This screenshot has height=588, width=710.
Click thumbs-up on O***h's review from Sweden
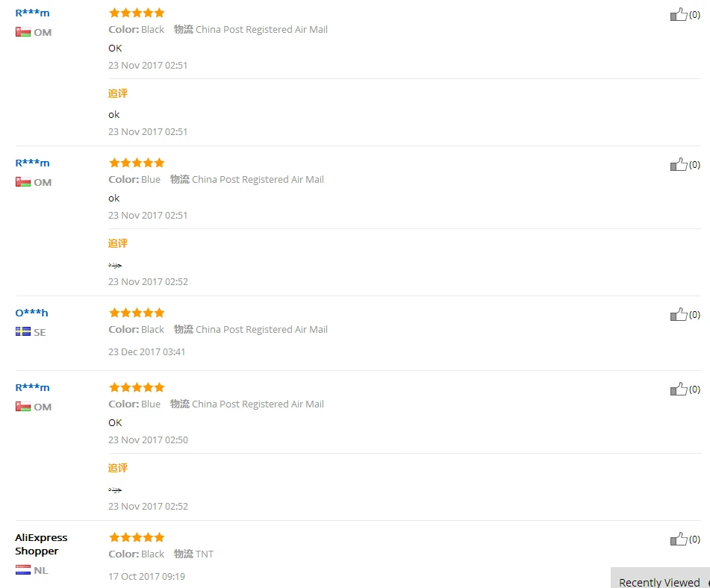(678, 314)
